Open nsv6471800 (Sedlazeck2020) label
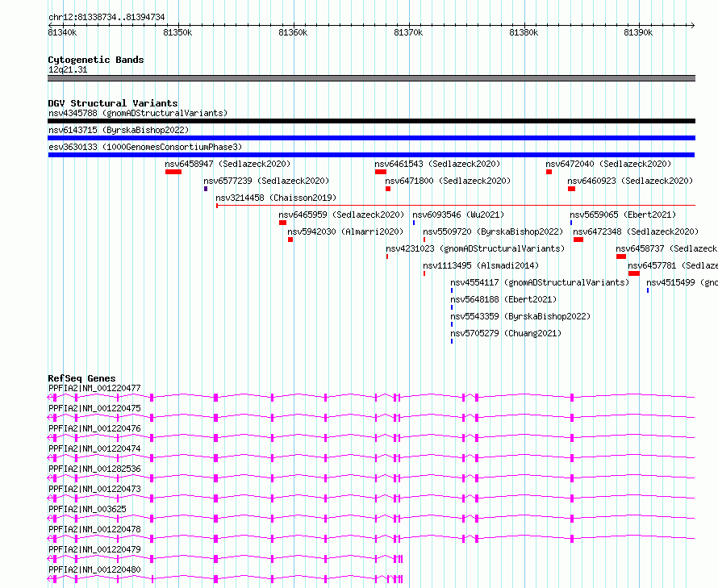 (x=448, y=181)
